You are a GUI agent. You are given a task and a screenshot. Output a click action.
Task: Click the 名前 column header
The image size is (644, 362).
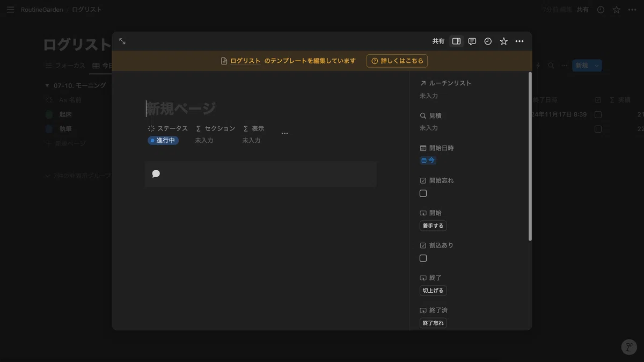click(70, 100)
